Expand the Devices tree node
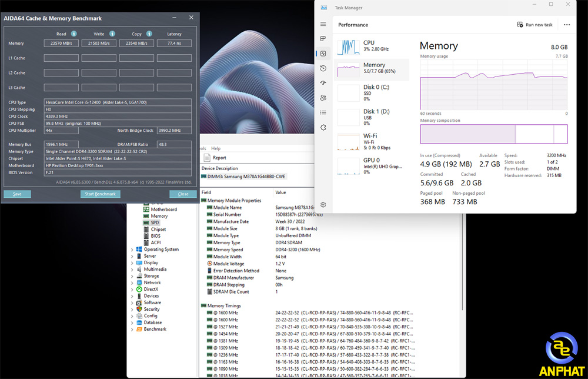588x379 pixels. 132,296
